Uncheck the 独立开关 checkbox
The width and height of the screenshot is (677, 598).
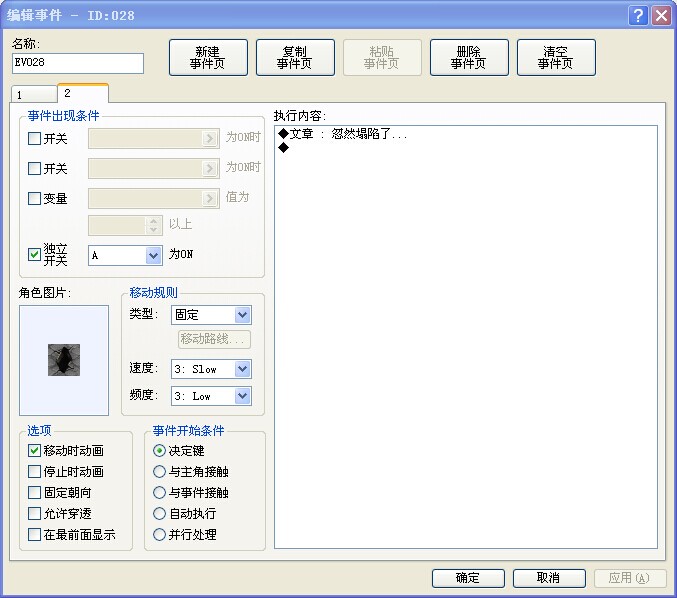pyautogui.click(x=34, y=254)
